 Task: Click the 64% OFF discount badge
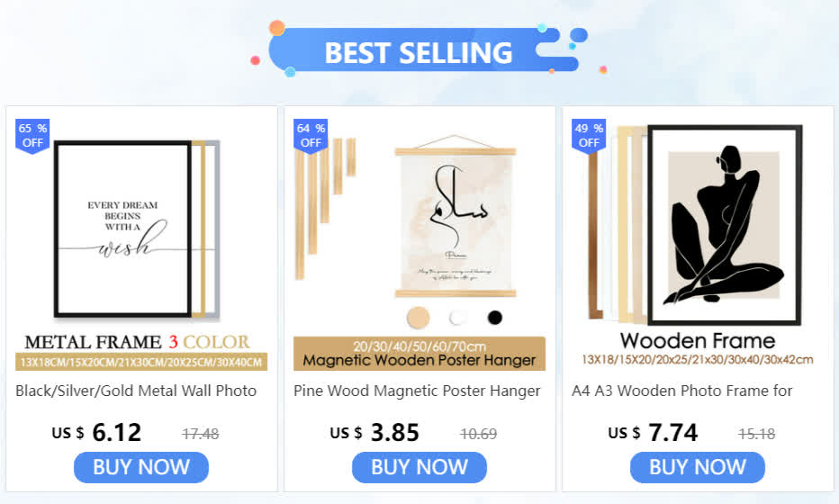tap(311, 136)
